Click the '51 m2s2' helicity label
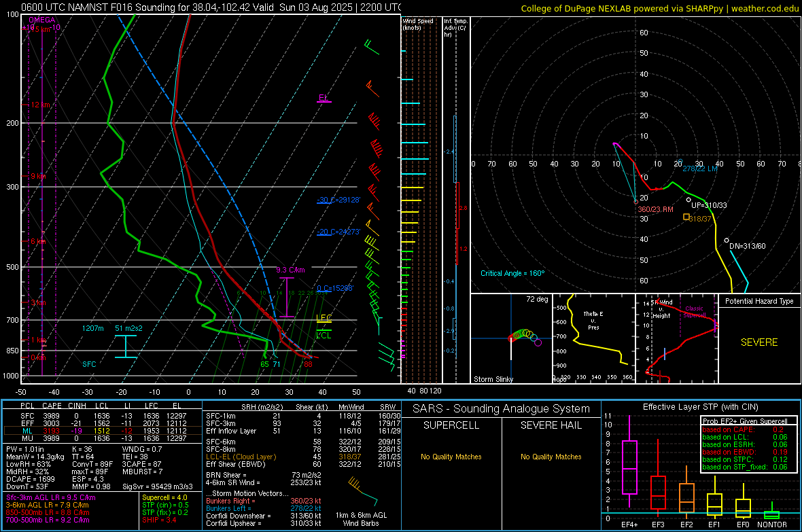This screenshot has width=802, height=532. click(x=128, y=328)
